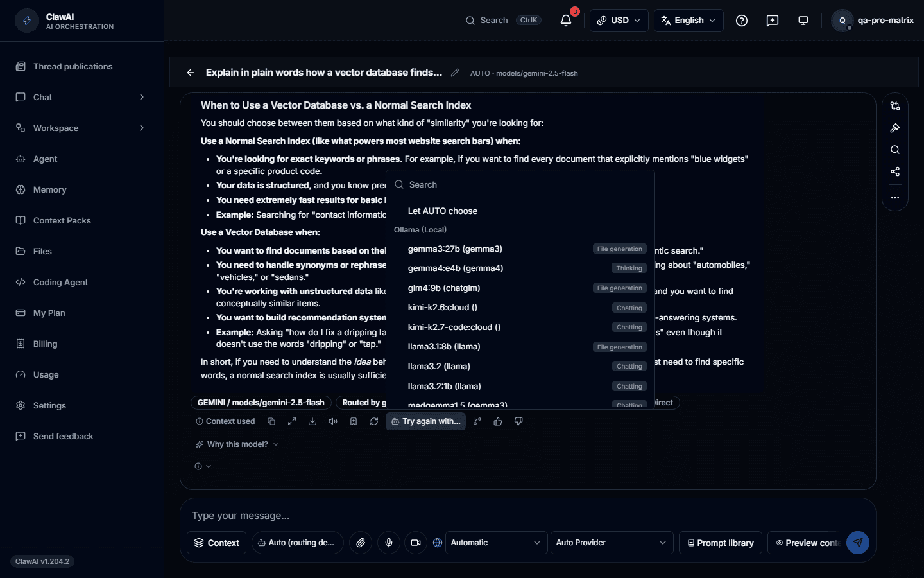Screen dimensions: 924x578
Task: Open Context Packs in sidebar
Action: tap(81, 220)
